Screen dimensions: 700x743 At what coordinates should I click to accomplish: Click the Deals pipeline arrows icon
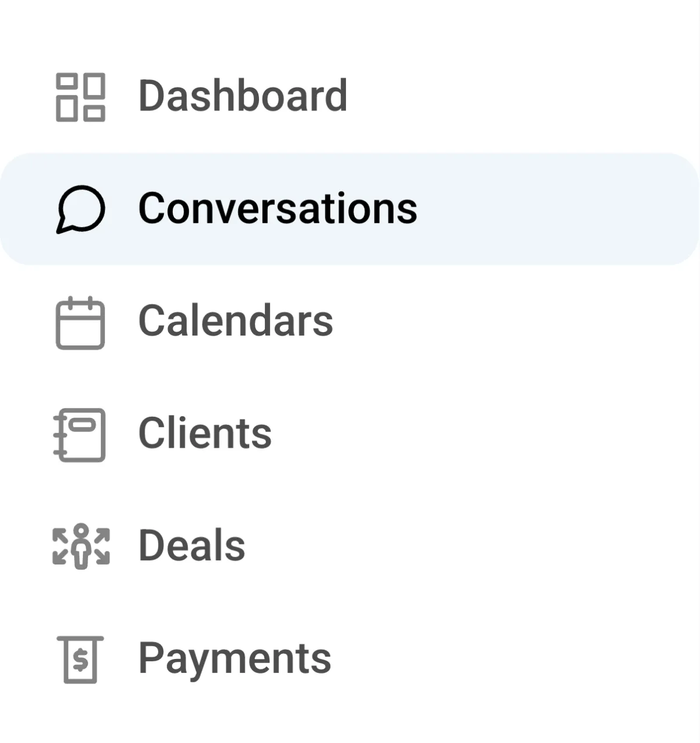click(81, 547)
